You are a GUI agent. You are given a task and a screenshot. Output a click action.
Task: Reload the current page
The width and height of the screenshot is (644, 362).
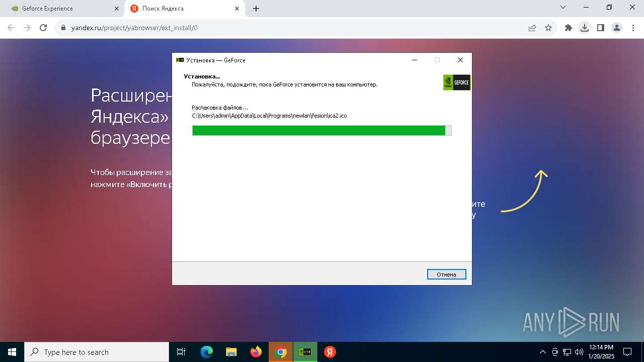click(x=43, y=28)
